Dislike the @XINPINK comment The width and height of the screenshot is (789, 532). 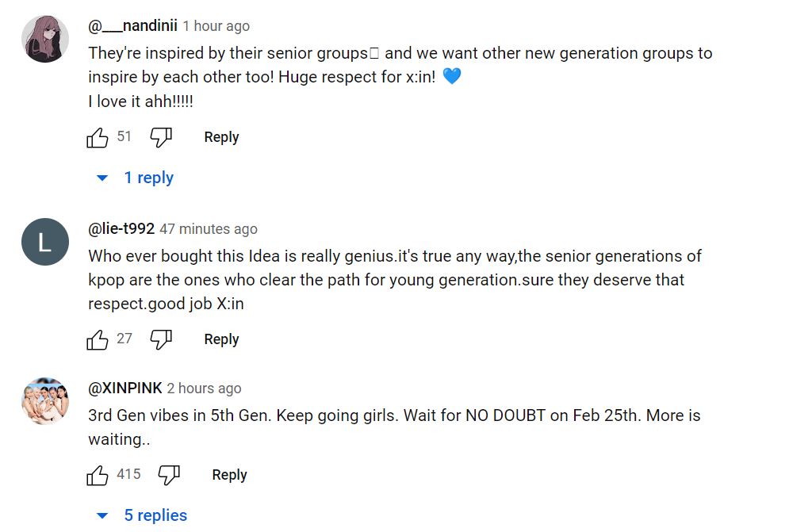coord(169,476)
